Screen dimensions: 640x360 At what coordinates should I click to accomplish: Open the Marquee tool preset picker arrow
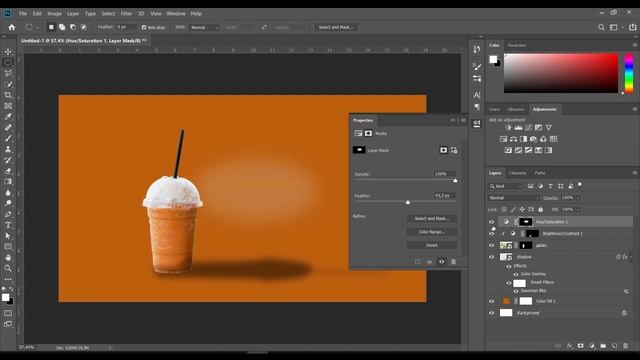38,27
